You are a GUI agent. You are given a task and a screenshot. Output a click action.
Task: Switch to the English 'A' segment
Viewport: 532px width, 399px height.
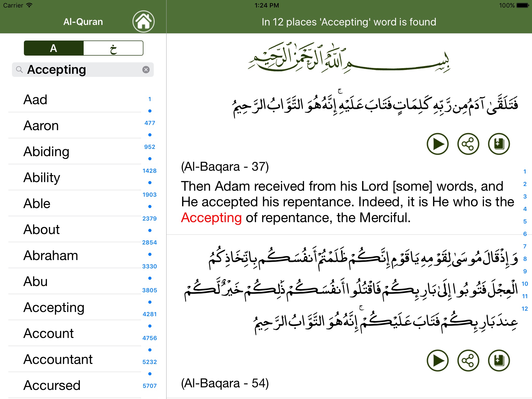[54, 48]
